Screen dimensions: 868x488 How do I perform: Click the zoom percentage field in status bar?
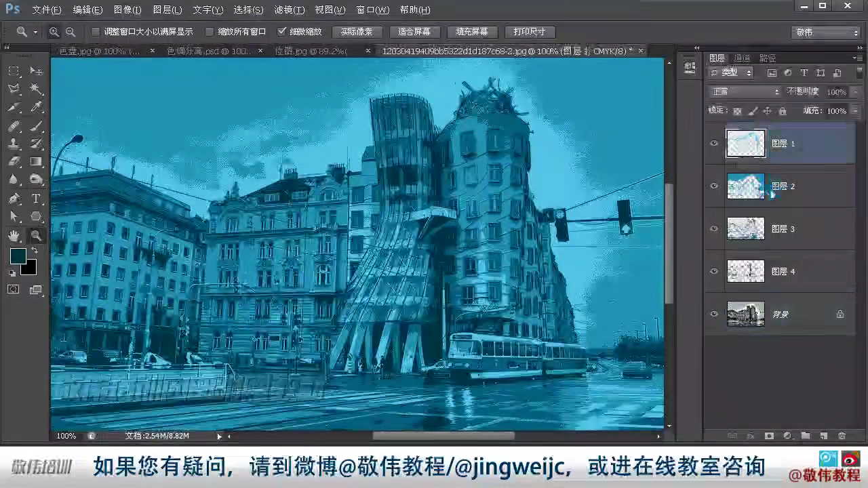point(66,436)
